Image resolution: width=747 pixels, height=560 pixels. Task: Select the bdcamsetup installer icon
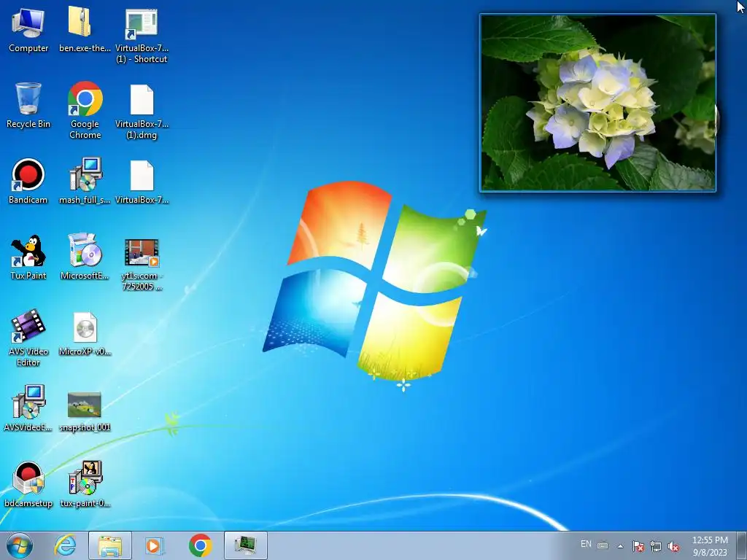(28, 484)
